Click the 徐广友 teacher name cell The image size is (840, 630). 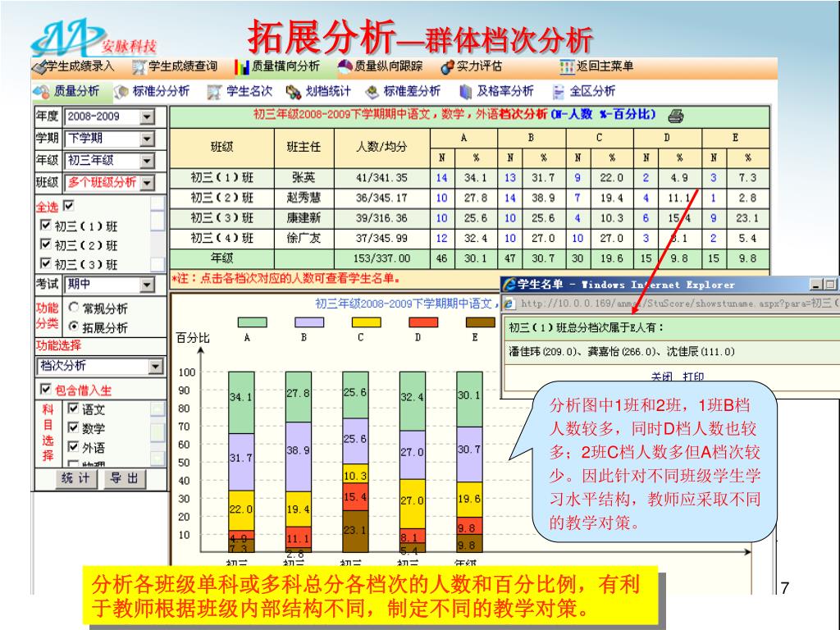click(x=304, y=239)
